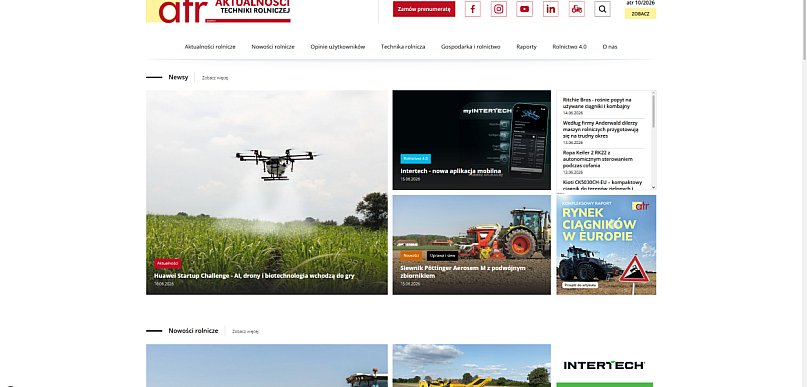Screen dimensions: 807x387
Task: Open Gospodarka i rolnictwo menu
Action: tap(470, 47)
